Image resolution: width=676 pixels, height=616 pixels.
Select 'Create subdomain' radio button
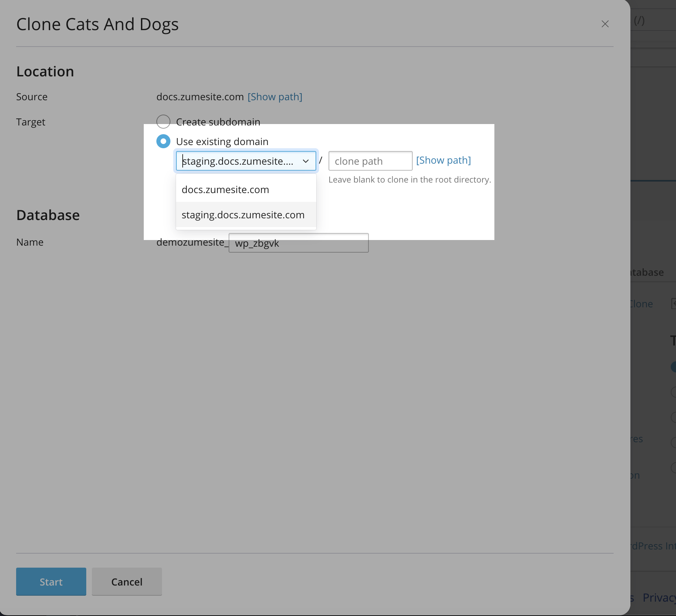click(164, 122)
